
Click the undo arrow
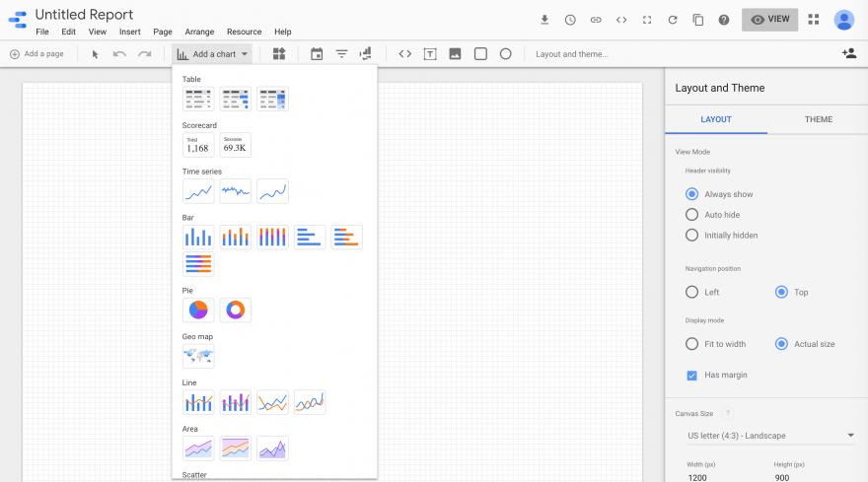(119, 54)
